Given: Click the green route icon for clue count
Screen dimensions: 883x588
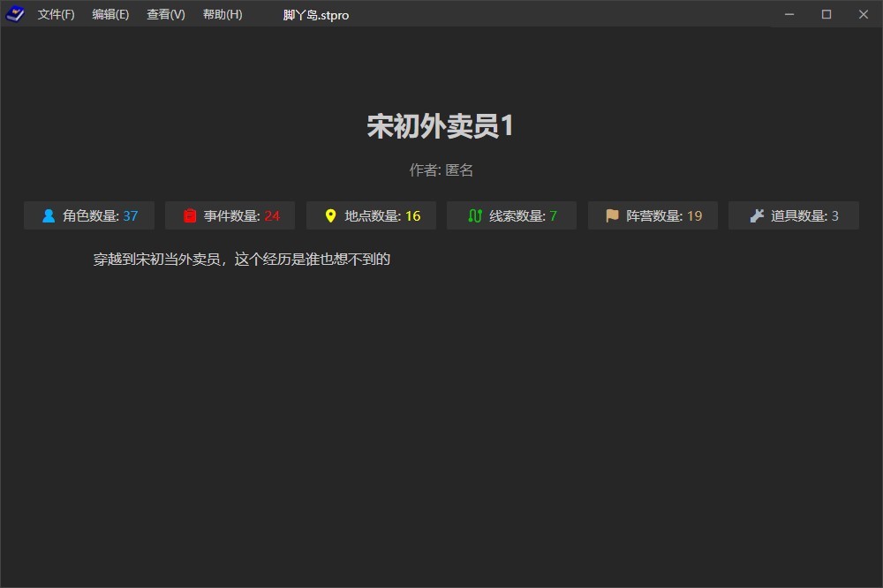Looking at the screenshot, I should 475,215.
